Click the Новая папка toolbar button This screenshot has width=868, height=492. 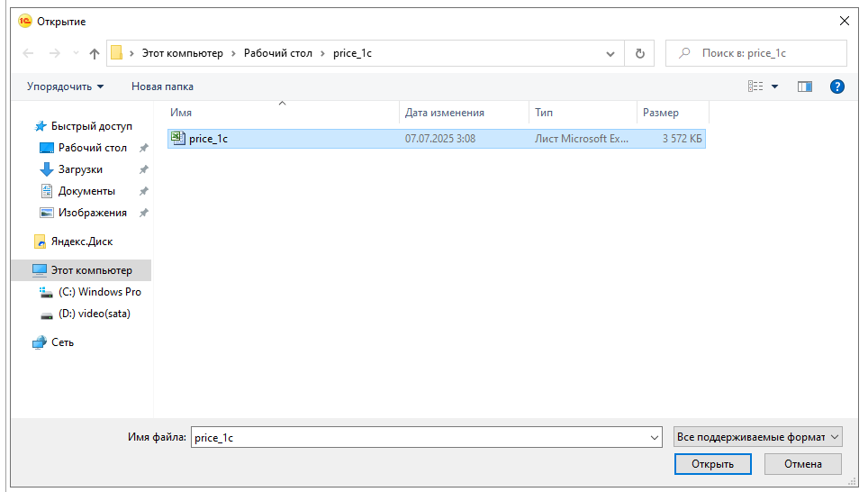tap(162, 87)
